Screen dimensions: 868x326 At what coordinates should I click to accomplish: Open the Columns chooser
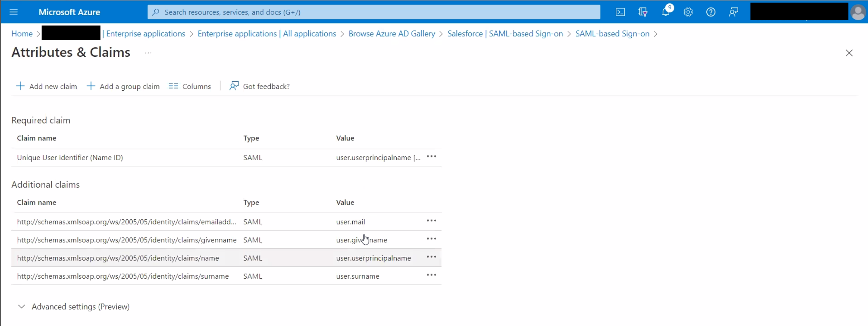click(190, 86)
